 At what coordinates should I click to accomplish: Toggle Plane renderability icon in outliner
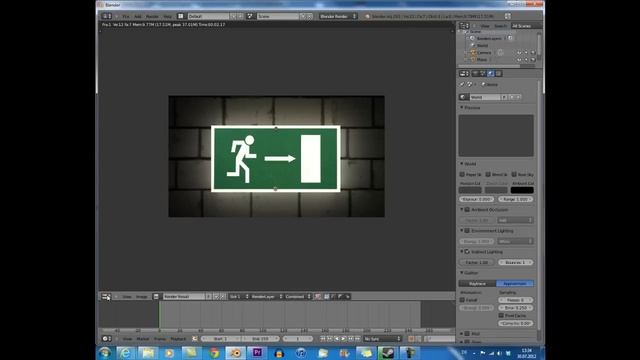tap(533, 59)
